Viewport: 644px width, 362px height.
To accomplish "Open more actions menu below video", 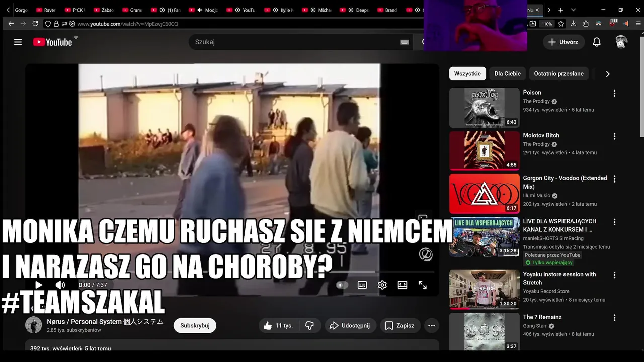I will (432, 326).
